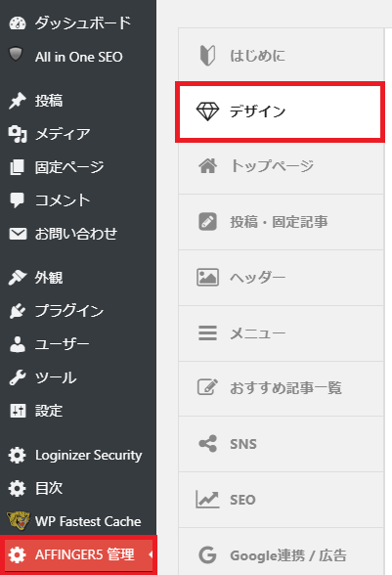Switch to the ヘッダー tab
The width and height of the screenshot is (392, 575).
click(282, 278)
